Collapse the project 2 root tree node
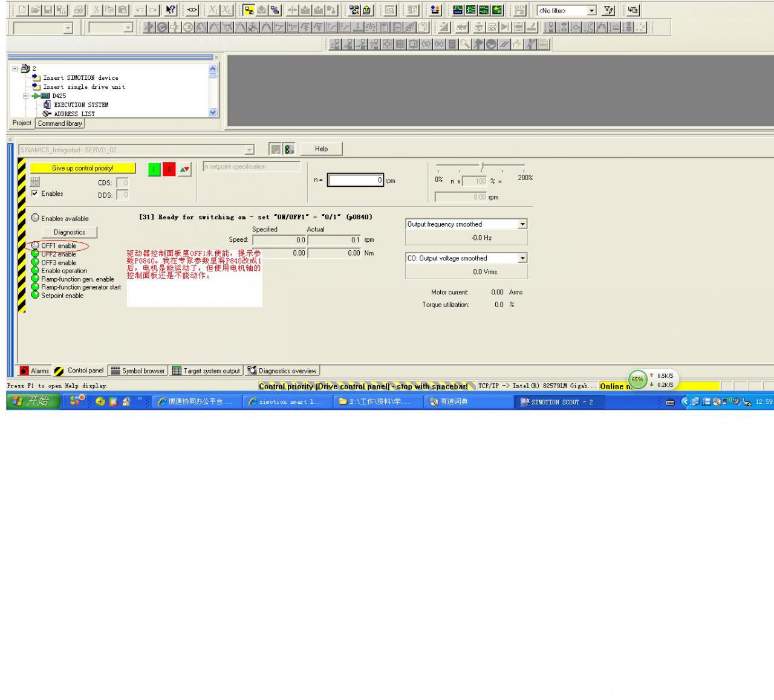 coord(15,68)
